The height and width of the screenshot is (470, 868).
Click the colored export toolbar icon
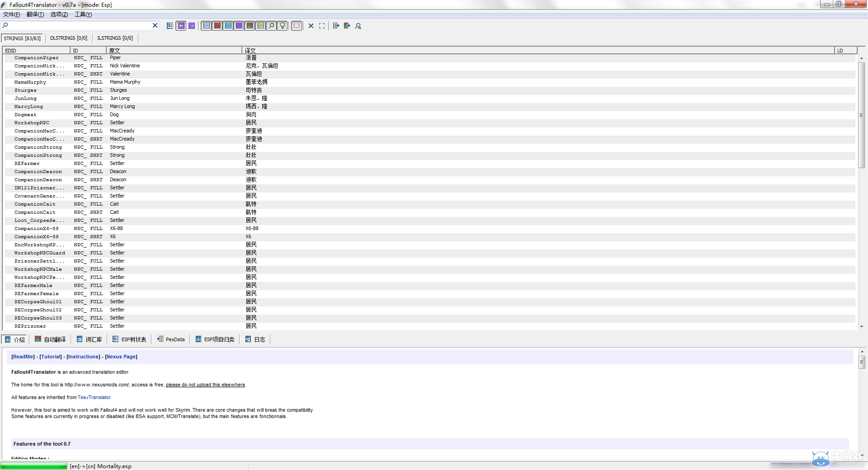(x=347, y=26)
